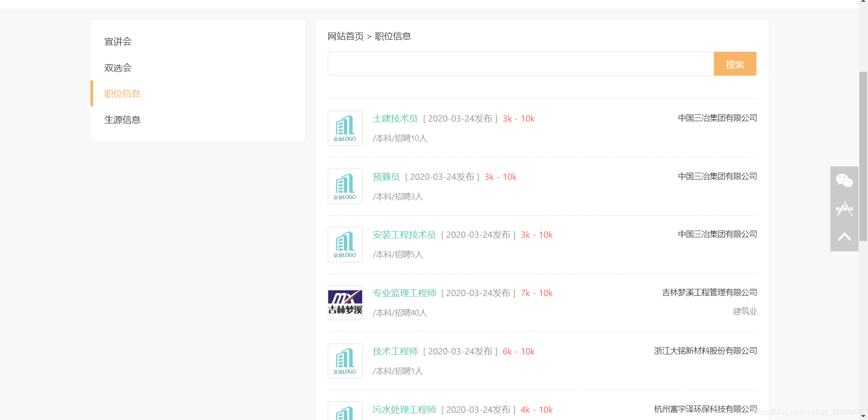The image size is (868, 420).
Task: Open the 预算员 job posting
Action: point(386,177)
